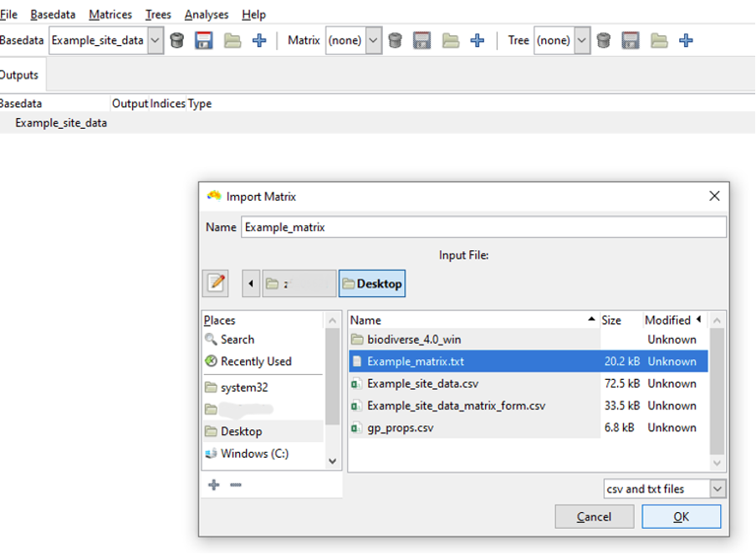The height and width of the screenshot is (554, 756).
Task: Toggle the type-a-file-name pencil button
Action: (x=216, y=284)
